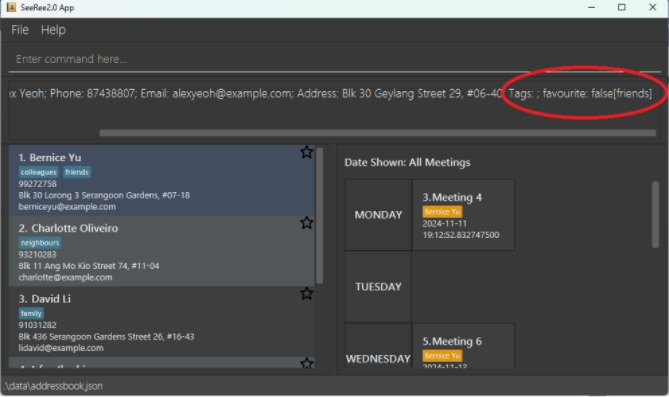Open the '3.Meeting 4' card
The height and width of the screenshot is (397, 669).
(x=463, y=215)
